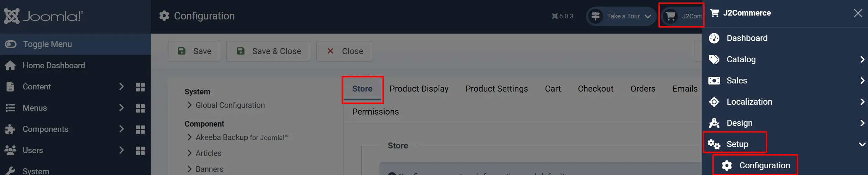
Task: Click the Localization crosshair icon
Action: point(714,102)
